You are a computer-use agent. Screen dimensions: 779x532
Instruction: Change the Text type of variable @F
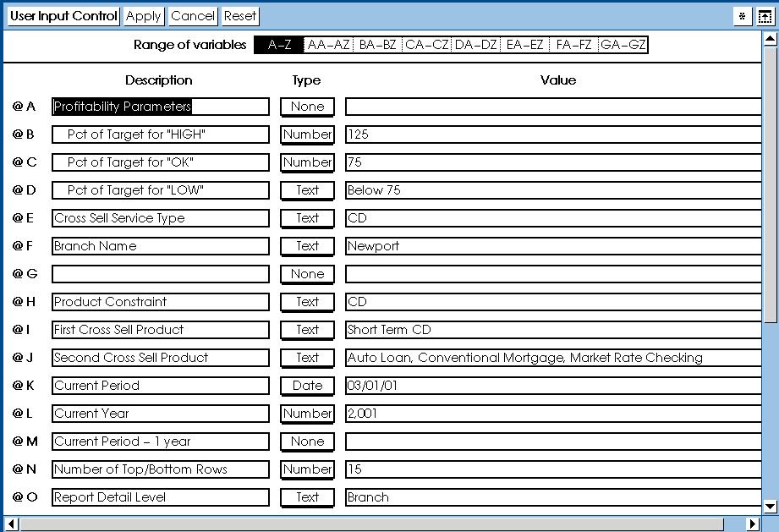pos(308,246)
